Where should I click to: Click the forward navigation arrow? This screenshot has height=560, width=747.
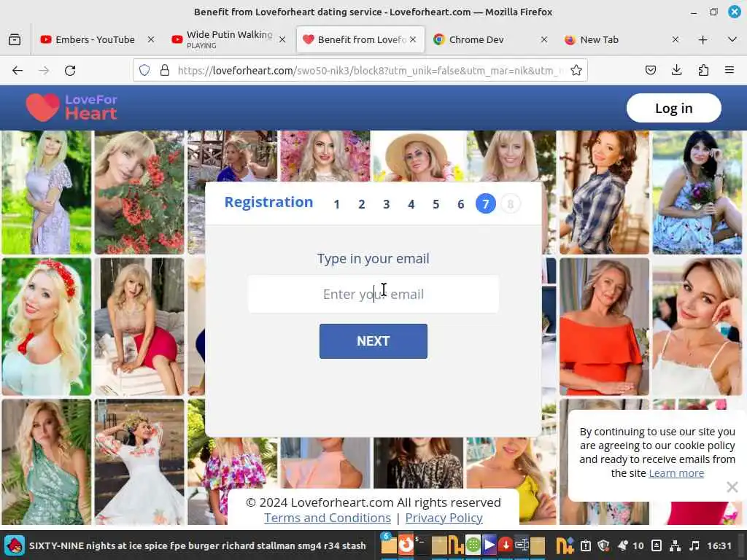[x=44, y=71]
